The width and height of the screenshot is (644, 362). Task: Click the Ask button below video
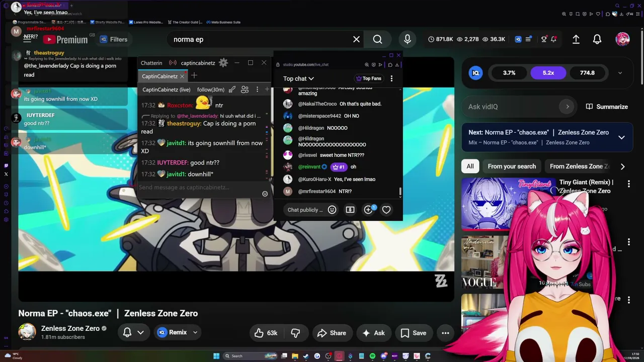click(x=373, y=333)
